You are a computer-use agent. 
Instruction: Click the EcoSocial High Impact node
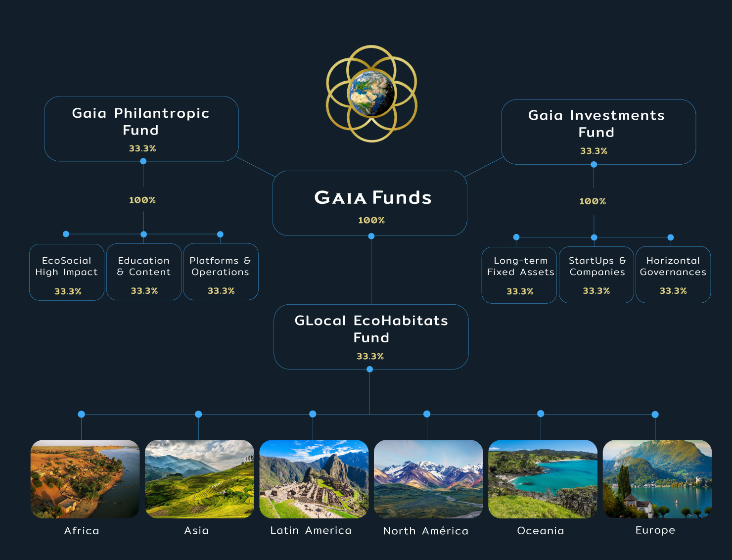pyautogui.click(x=67, y=272)
